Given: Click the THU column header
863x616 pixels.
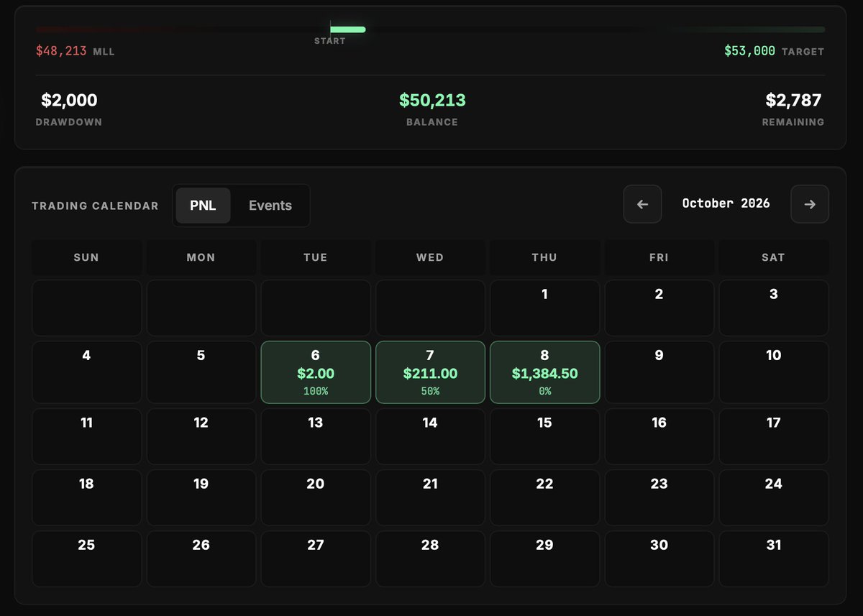Looking at the screenshot, I should (544, 257).
